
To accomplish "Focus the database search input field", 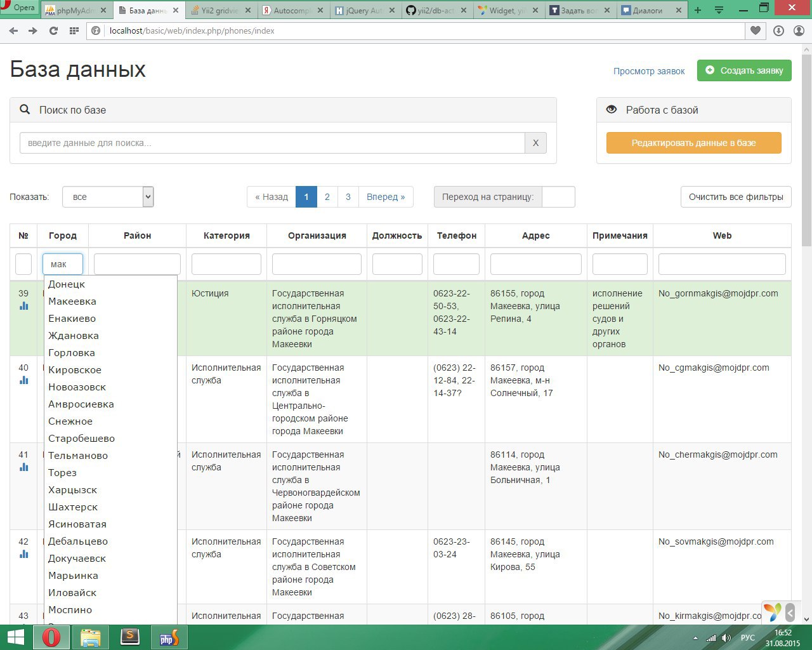I will [272, 143].
